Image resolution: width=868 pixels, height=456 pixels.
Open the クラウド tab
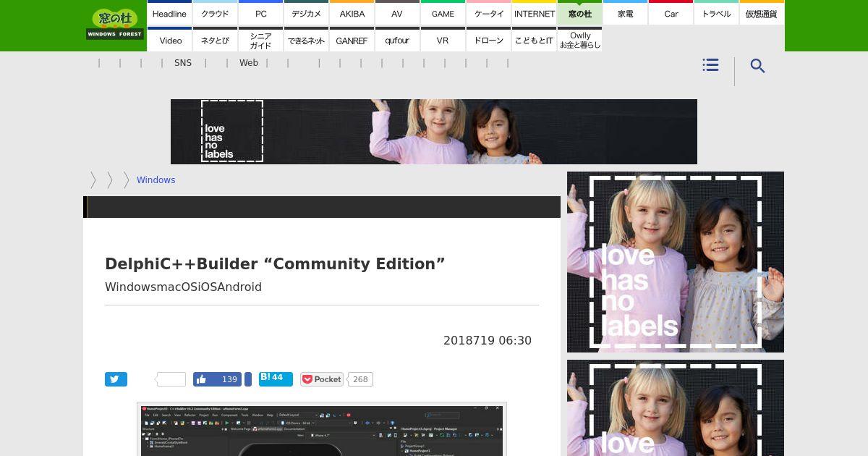[x=215, y=13]
